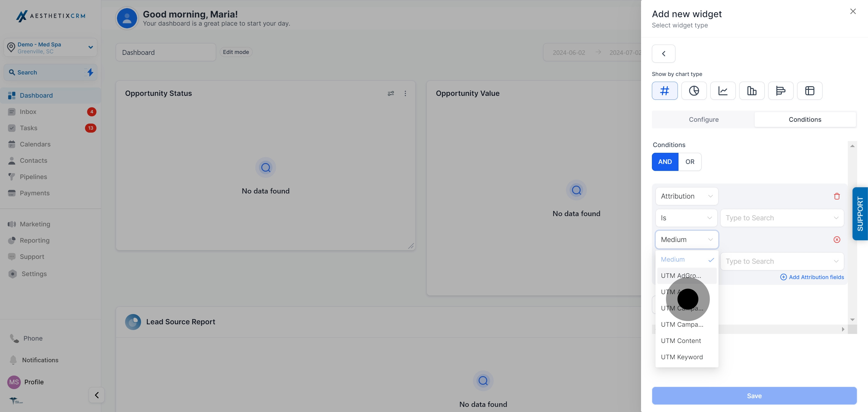The width and height of the screenshot is (868, 412).
Task: Click the Add Attribution fields link
Action: coord(812,277)
